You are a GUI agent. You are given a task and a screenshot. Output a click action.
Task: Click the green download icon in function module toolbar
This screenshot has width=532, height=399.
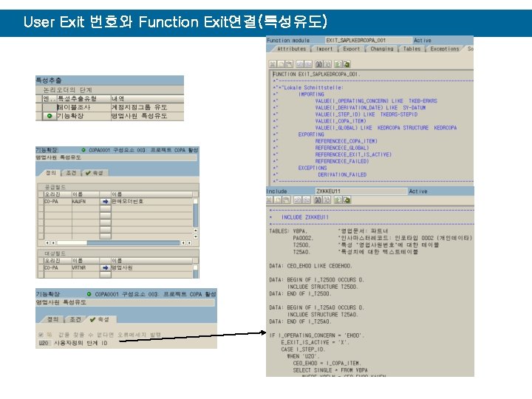click(347, 64)
